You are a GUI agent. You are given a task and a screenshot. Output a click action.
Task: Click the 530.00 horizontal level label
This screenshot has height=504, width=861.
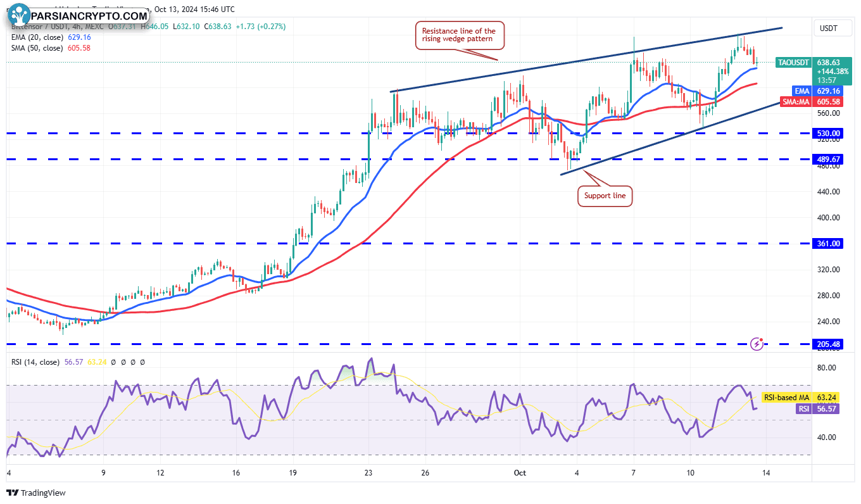[x=829, y=134]
